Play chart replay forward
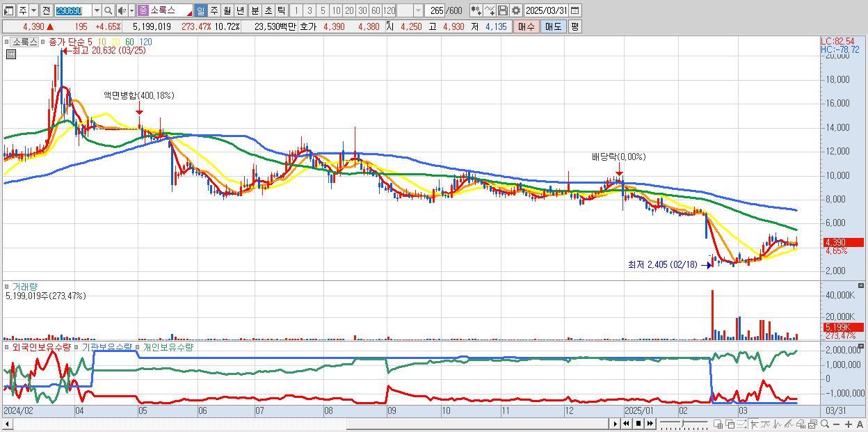Viewport: 868px width, 432px height. (616, 424)
